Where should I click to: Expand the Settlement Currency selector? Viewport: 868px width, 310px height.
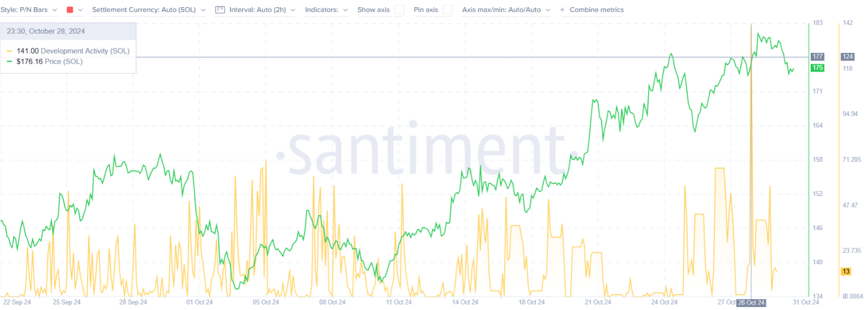coord(148,10)
